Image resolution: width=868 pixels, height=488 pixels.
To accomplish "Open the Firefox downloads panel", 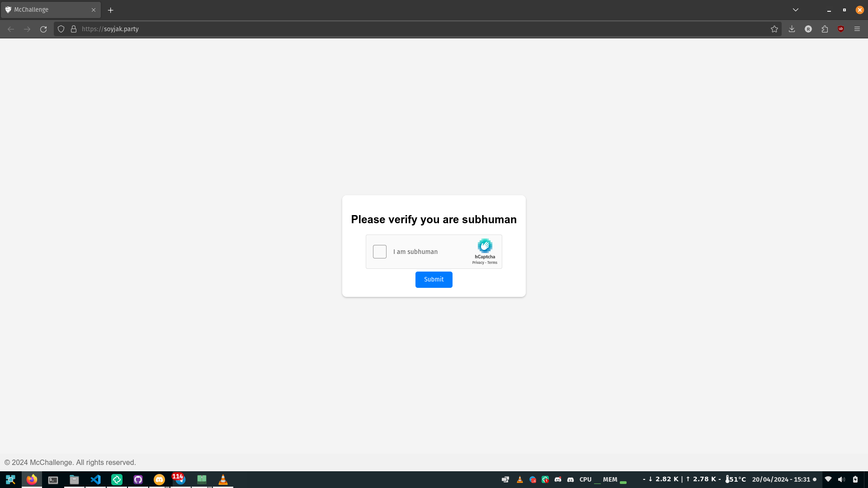I will click(792, 29).
